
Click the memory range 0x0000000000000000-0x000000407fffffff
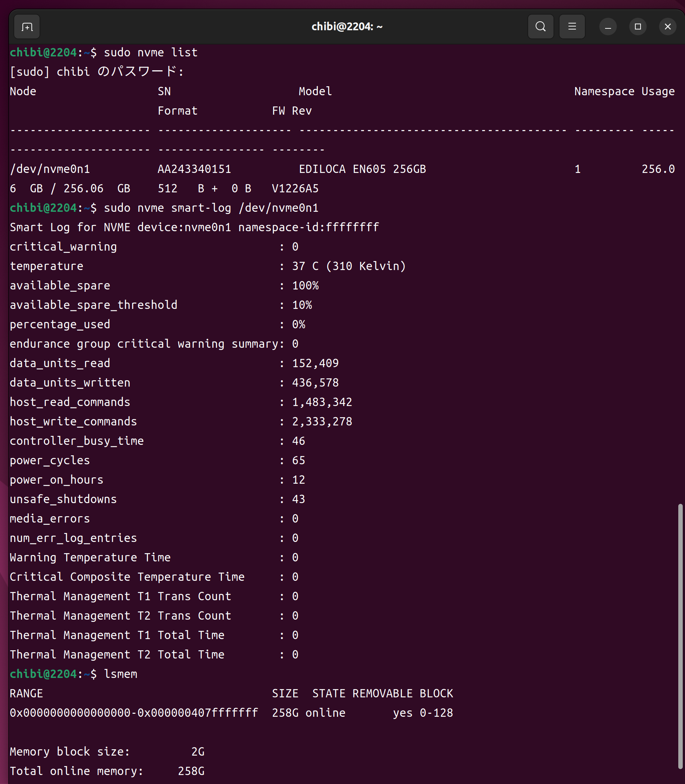point(134,713)
